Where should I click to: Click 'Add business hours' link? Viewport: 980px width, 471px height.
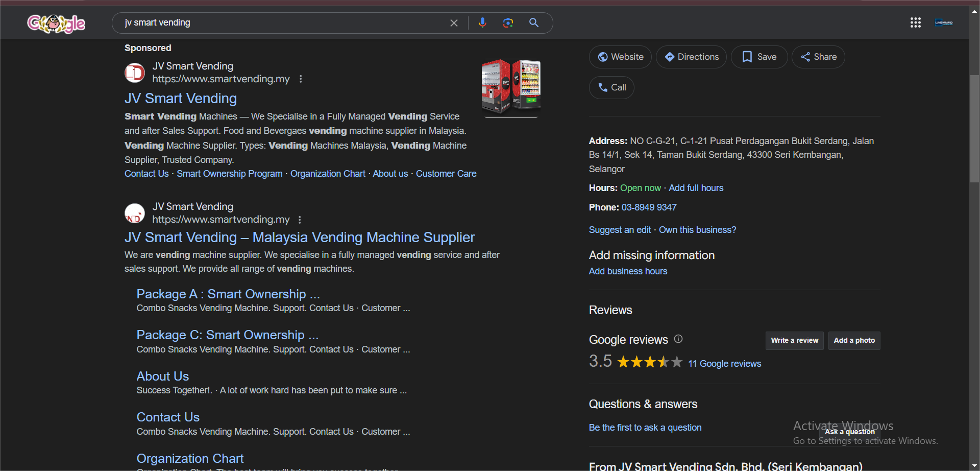628,271
